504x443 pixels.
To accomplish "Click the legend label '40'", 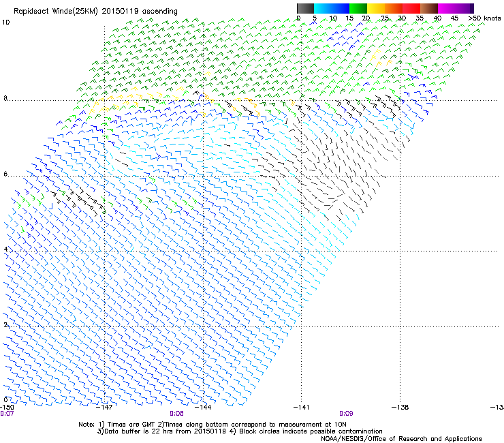I will pyautogui.click(x=437, y=18).
